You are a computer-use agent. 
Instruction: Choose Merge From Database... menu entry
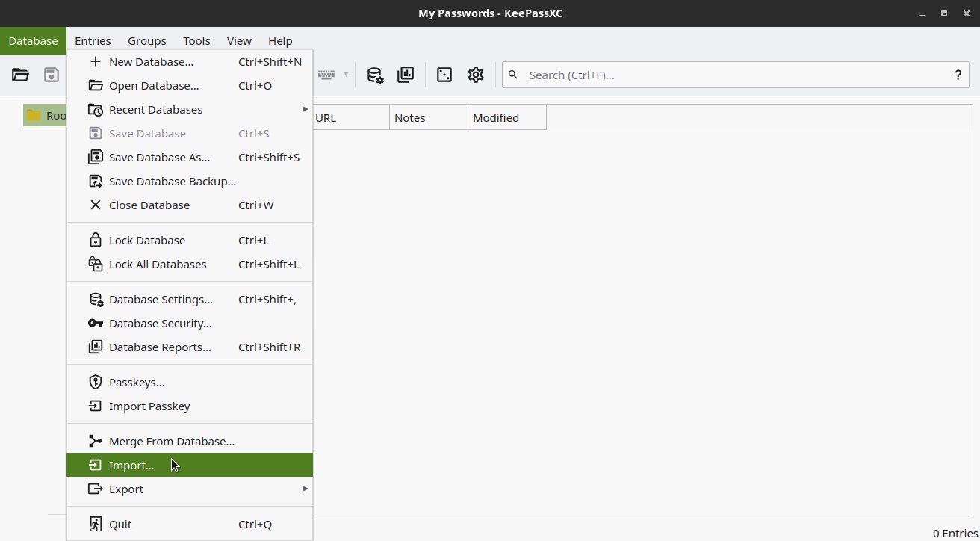tap(190, 442)
